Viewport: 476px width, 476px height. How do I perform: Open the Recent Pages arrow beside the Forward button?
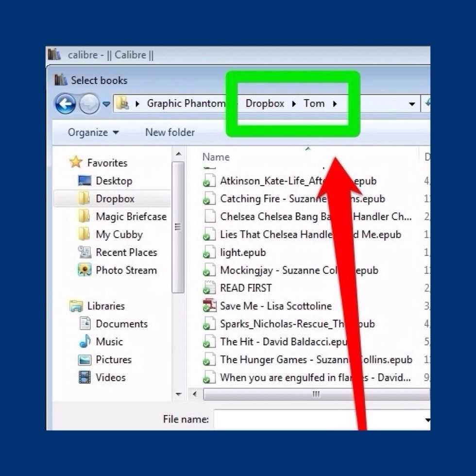(106, 104)
